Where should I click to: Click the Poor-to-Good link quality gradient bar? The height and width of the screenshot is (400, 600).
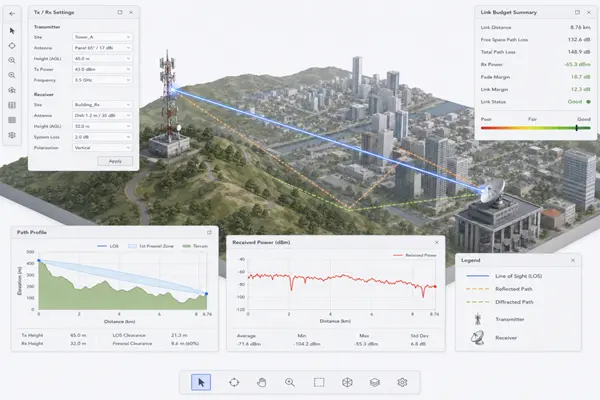click(535, 128)
